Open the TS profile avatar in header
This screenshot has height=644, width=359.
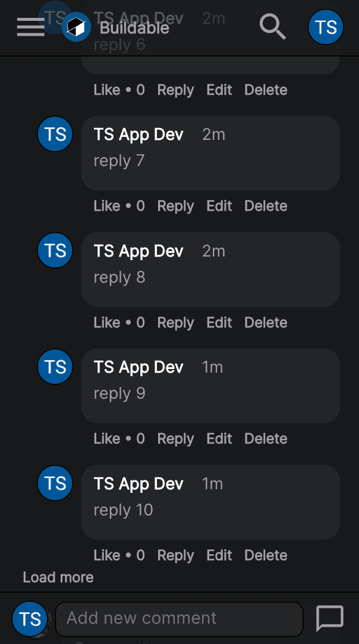pyautogui.click(x=326, y=27)
